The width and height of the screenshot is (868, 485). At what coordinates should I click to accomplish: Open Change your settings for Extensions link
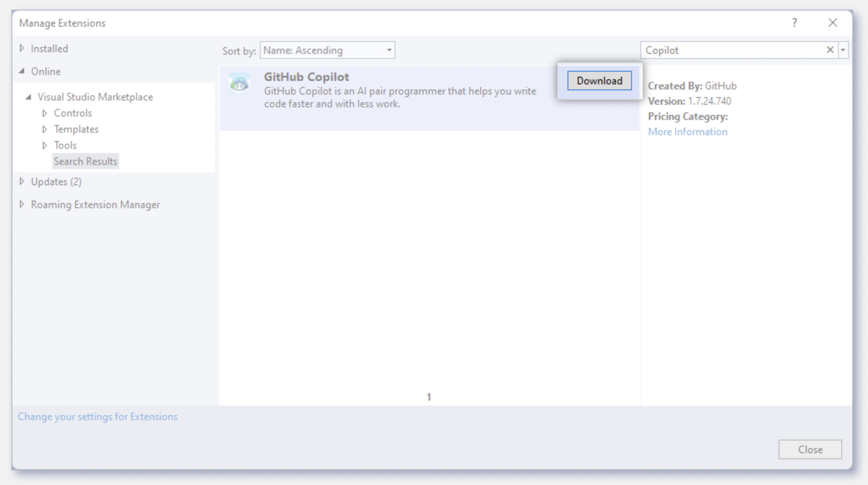pos(97,416)
